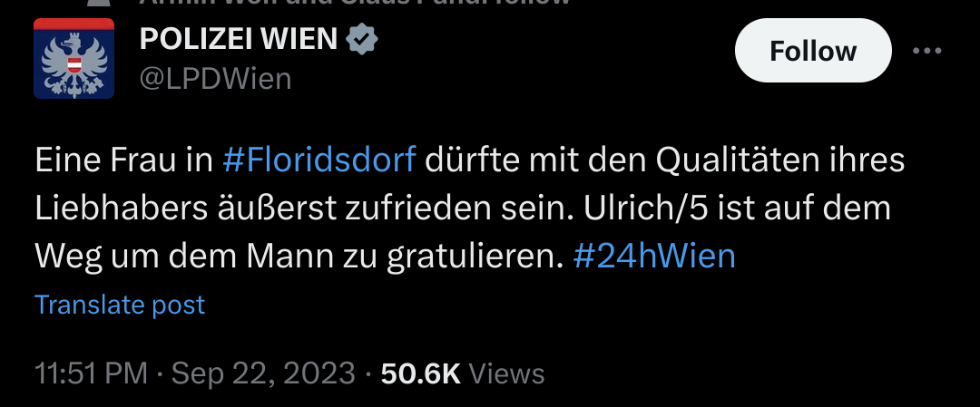Open the #Floridsdorf hashtag
980x407 pixels.
[318, 161]
